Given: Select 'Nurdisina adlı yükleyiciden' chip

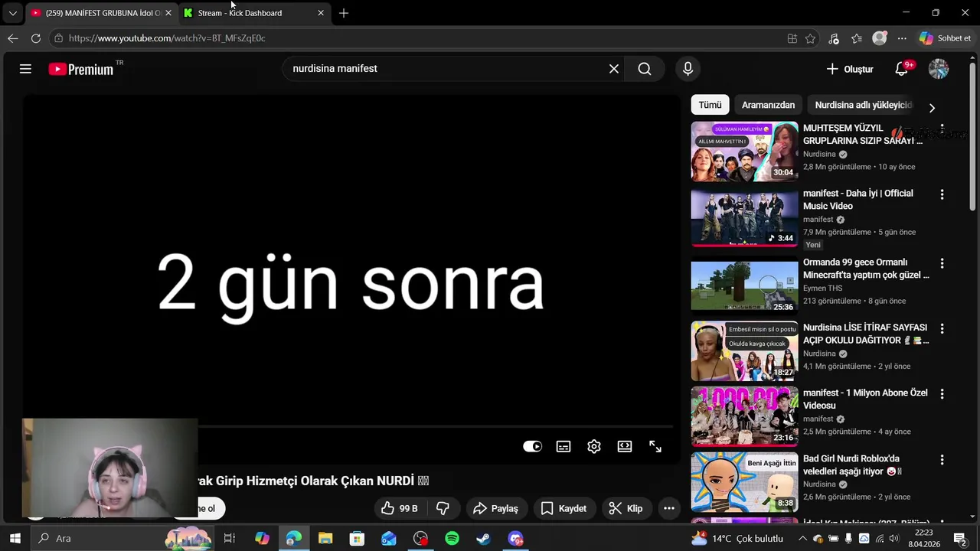Looking at the screenshot, I should tap(864, 105).
